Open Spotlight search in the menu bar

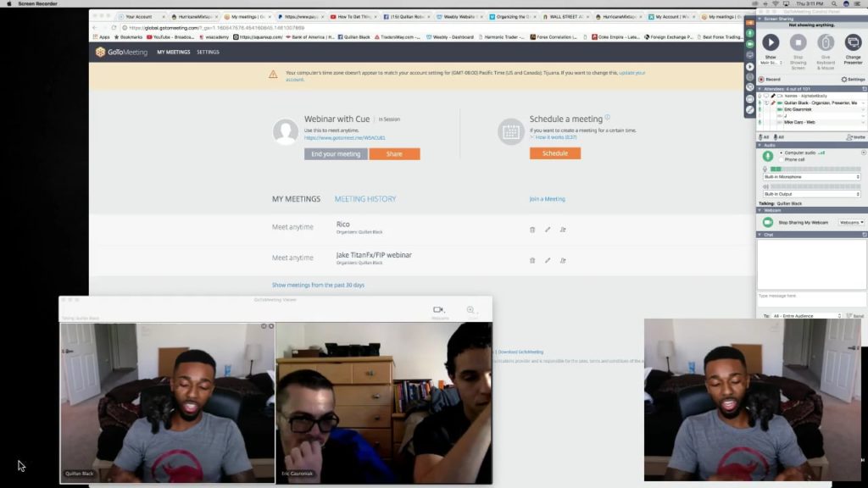(834, 4)
